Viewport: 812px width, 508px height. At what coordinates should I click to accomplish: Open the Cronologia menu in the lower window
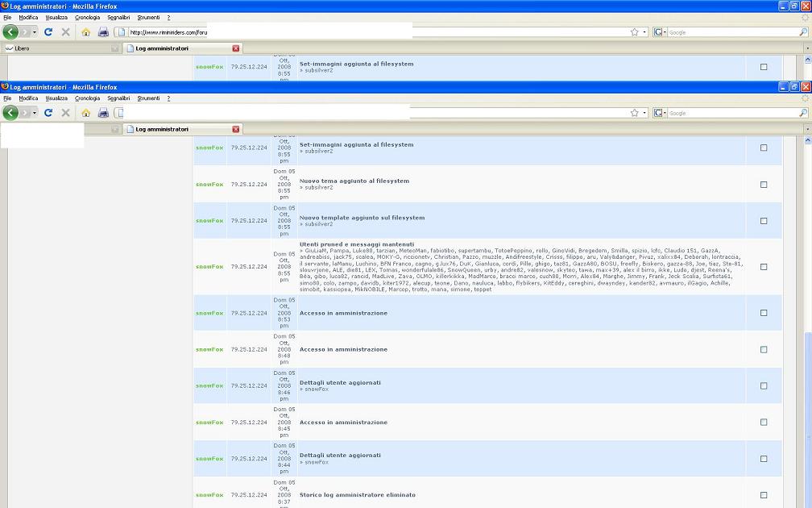[x=87, y=98]
